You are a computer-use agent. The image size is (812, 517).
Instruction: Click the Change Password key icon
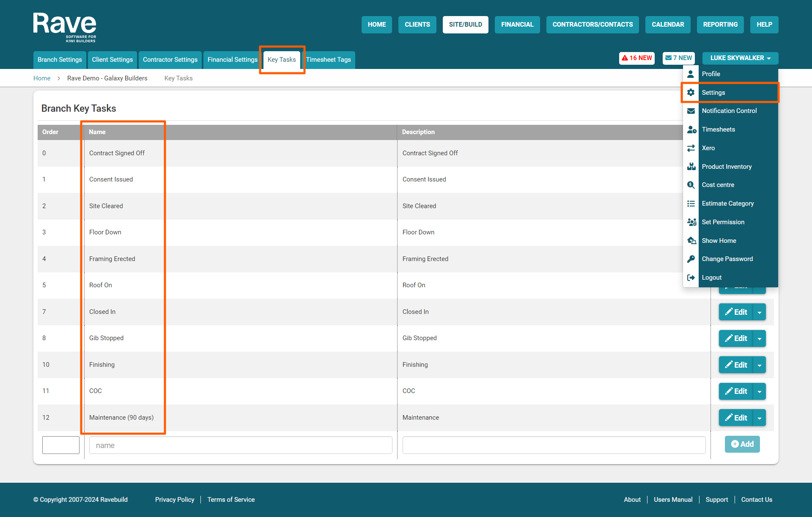[x=691, y=259]
